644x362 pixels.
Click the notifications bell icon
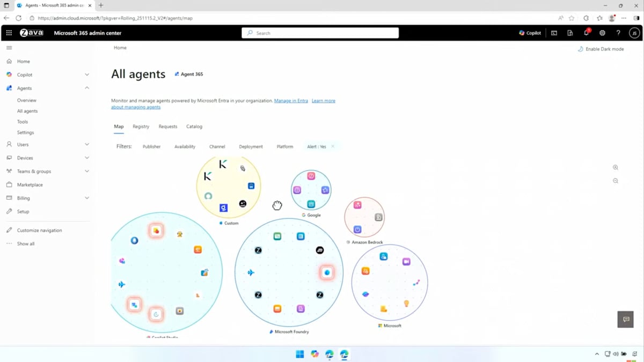pyautogui.click(x=587, y=33)
